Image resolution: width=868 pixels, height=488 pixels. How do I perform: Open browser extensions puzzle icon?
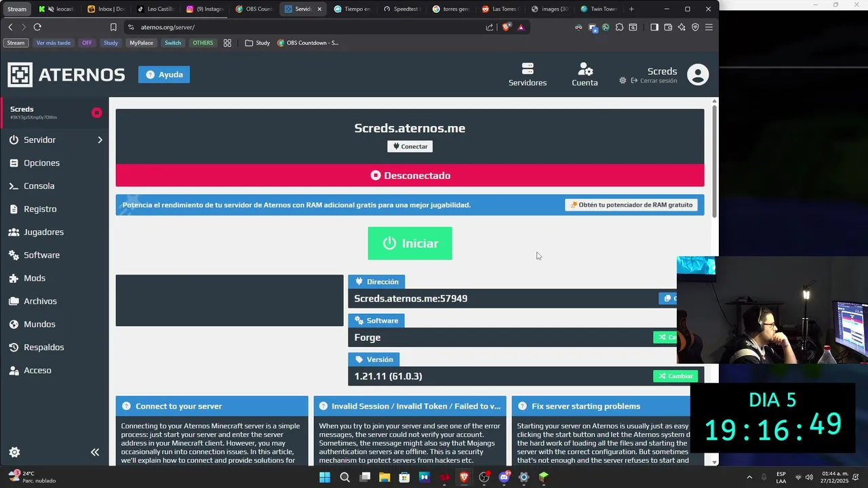[619, 27]
